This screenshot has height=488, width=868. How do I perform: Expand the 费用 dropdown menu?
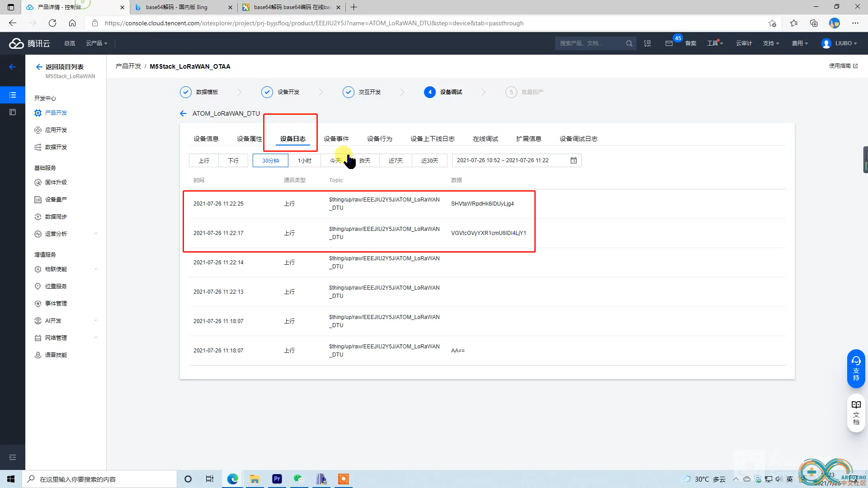click(800, 43)
